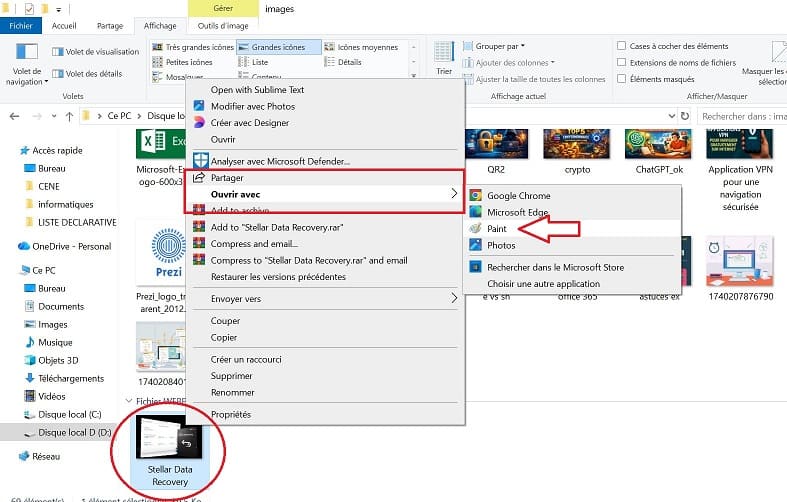
Task: Switch to Liste view
Action: pos(253,62)
